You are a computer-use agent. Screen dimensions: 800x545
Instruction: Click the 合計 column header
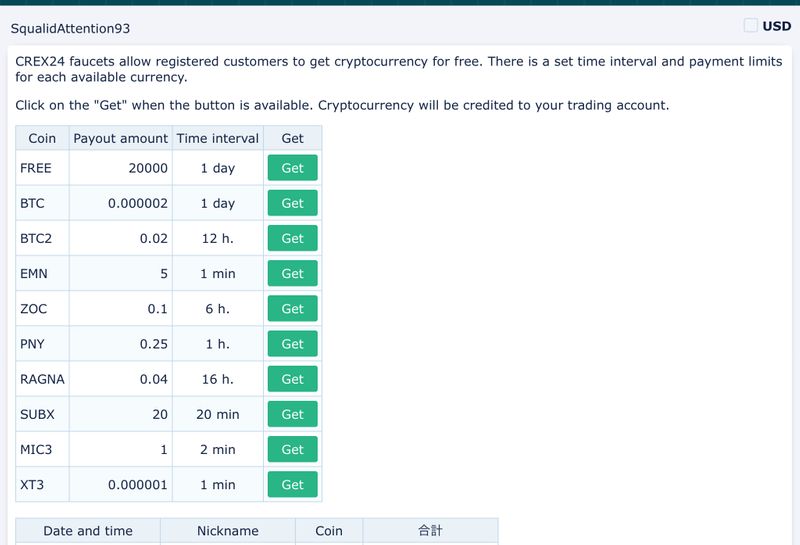pyautogui.click(x=430, y=531)
